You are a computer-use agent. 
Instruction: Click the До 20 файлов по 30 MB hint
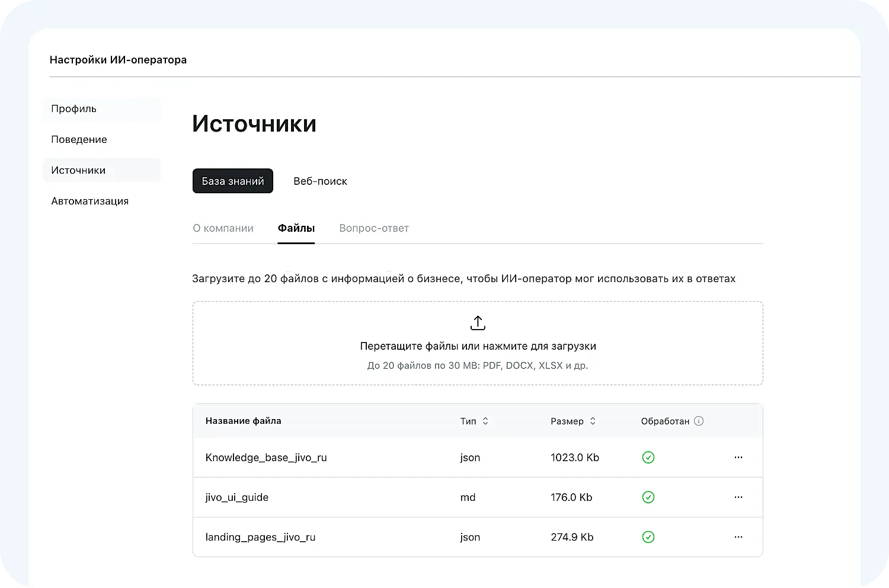(478, 365)
